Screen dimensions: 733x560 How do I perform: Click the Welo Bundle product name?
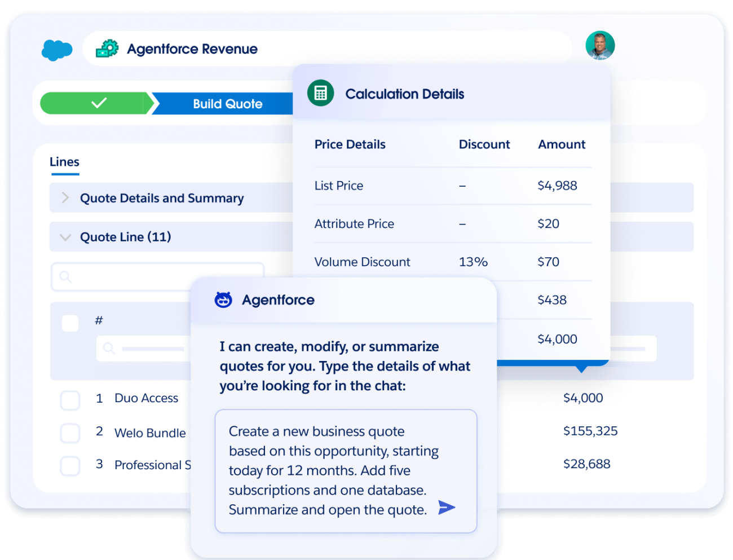point(150,433)
